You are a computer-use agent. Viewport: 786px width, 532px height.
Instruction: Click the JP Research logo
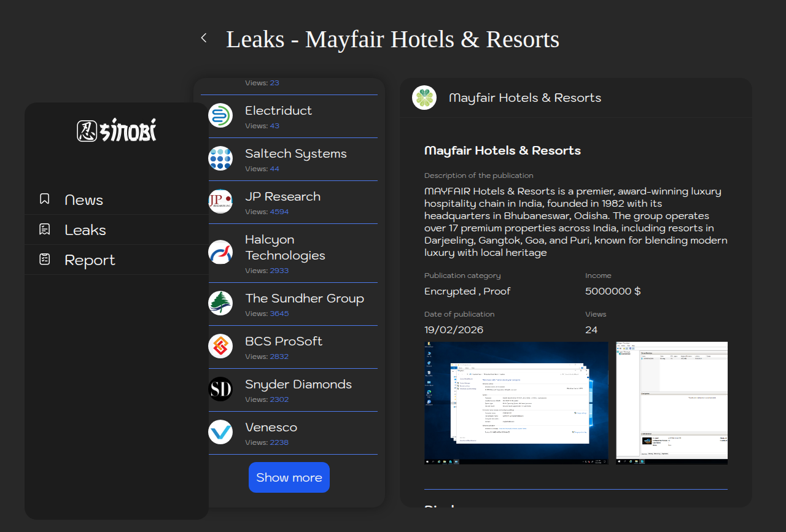pyautogui.click(x=220, y=201)
